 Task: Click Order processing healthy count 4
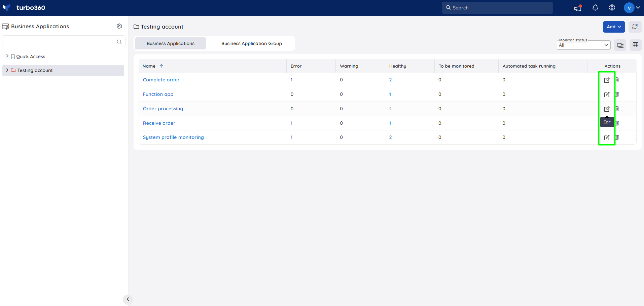(390, 109)
